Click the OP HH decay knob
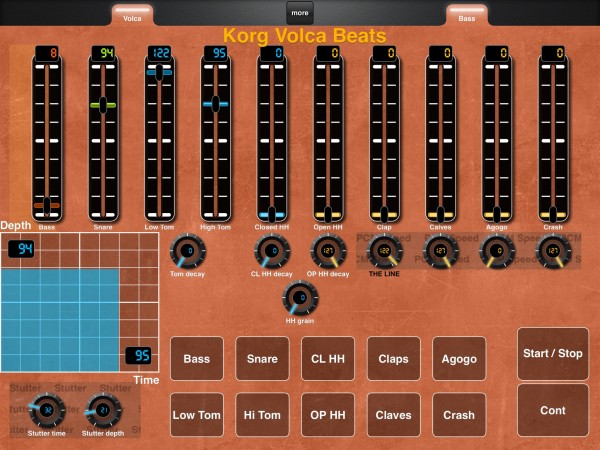The height and width of the screenshot is (450, 600). click(x=328, y=251)
